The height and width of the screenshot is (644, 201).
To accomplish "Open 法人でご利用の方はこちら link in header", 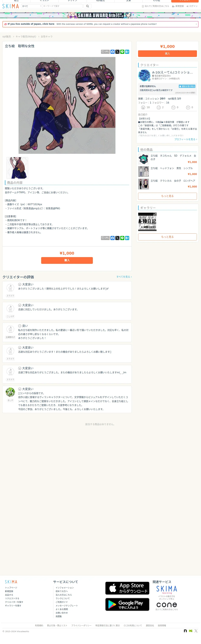I will [x=155, y=6].
